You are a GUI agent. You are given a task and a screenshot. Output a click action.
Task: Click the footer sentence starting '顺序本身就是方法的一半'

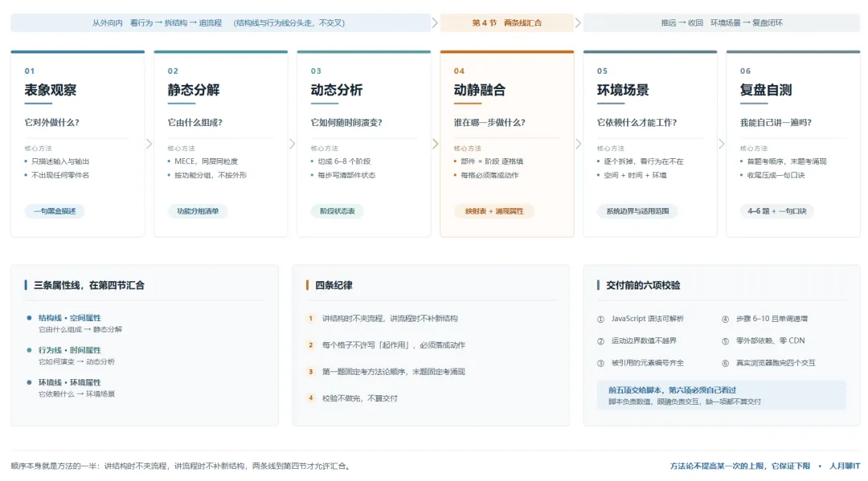pyautogui.click(x=181, y=466)
